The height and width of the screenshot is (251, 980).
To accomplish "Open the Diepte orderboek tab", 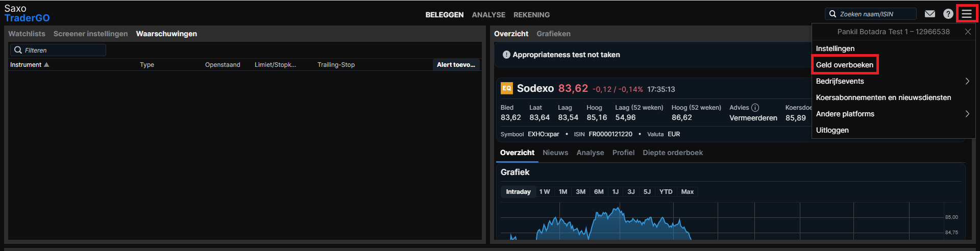I will pyautogui.click(x=673, y=153).
